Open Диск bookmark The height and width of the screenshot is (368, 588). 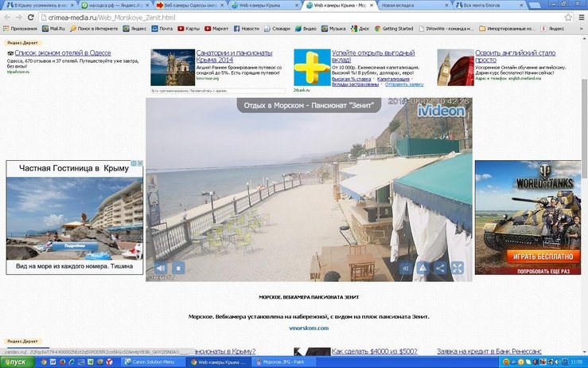pos(360,29)
